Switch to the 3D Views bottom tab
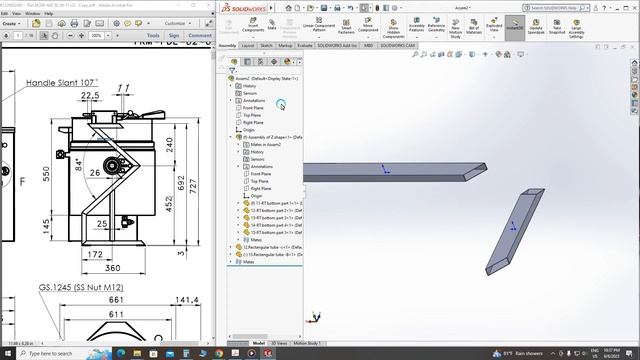The image size is (640, 360). 279,343
